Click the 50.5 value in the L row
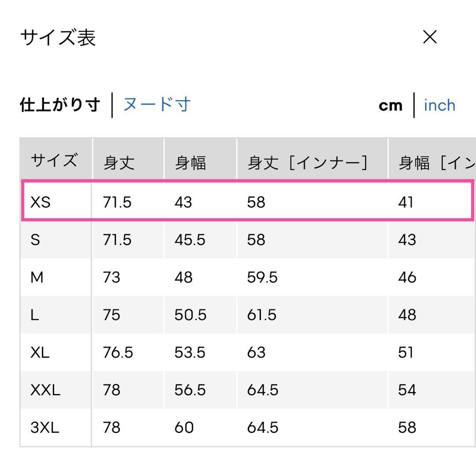Screen dimensions: 476x476 [190, 315]
